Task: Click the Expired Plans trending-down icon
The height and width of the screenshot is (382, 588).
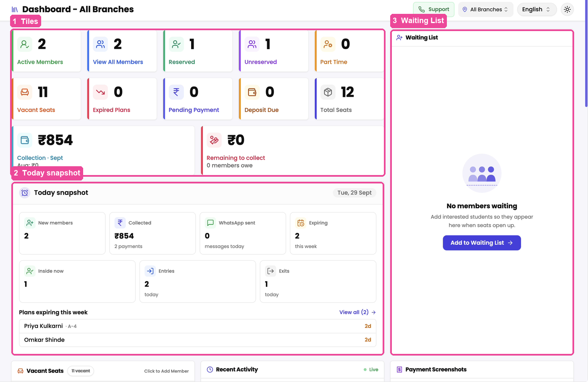Action: pos(100,92)
